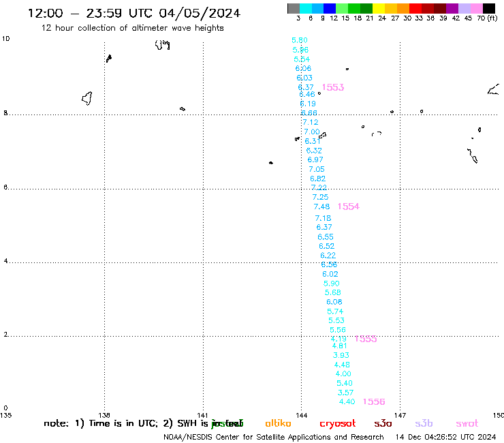Click the 6.46 wave height reading
This screenshot has height=443, width=504.
307,94
